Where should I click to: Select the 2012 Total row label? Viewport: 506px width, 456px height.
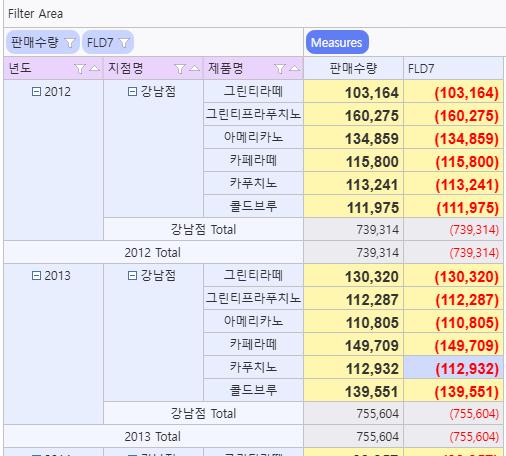(x=153, y=252)
